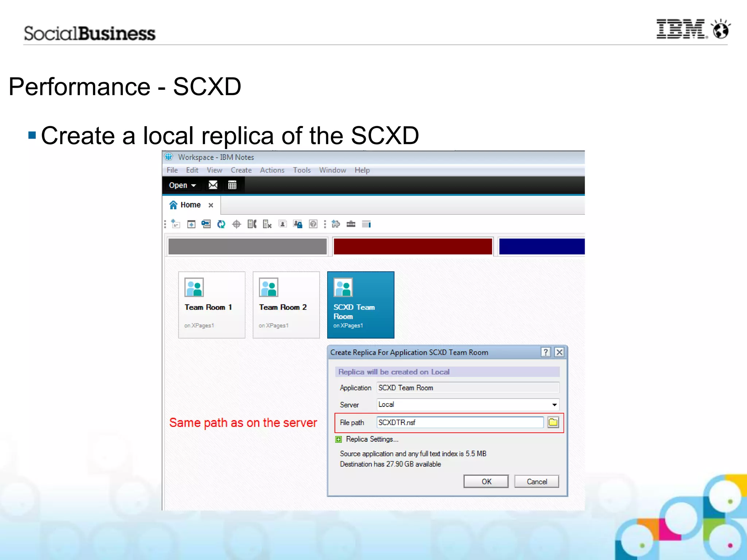This screenshot has width=747, height=560.
Task: Switch to the Home tab
Action: pos(191,205)
